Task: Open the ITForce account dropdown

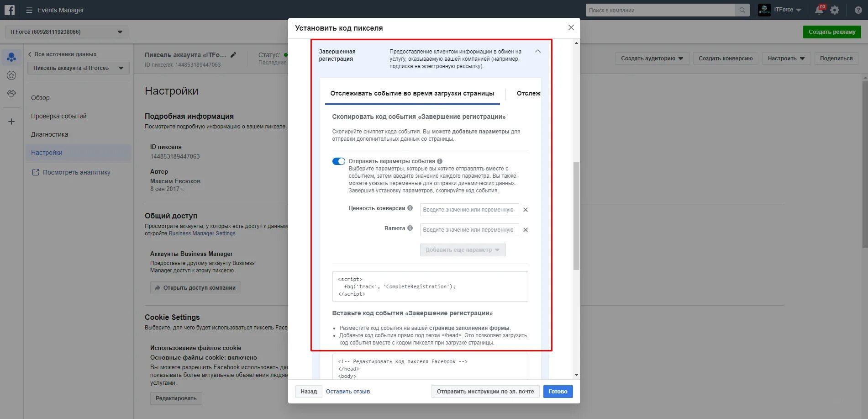Action: tap(67, 32)
